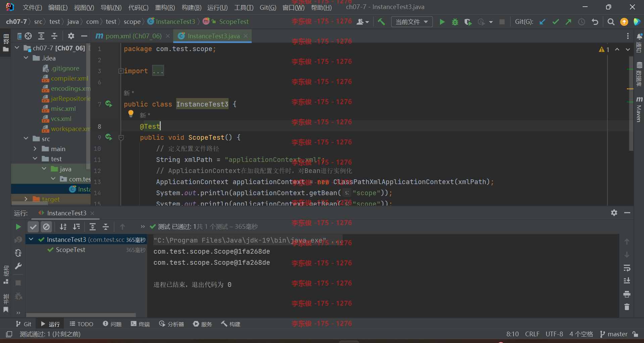This screenshot has height=343, width=644.
Task: Open run configuration dropdown 当前文件
Action: coord(412,22)
